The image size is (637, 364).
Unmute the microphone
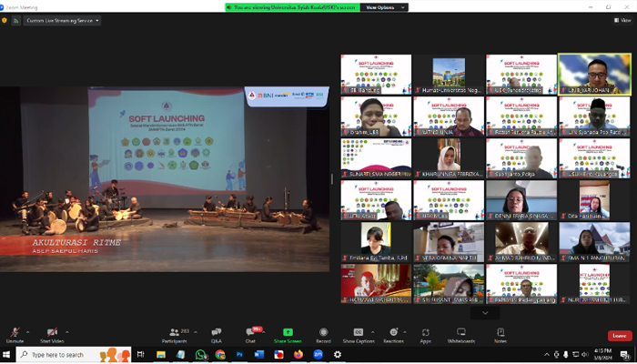coord(15,333)
